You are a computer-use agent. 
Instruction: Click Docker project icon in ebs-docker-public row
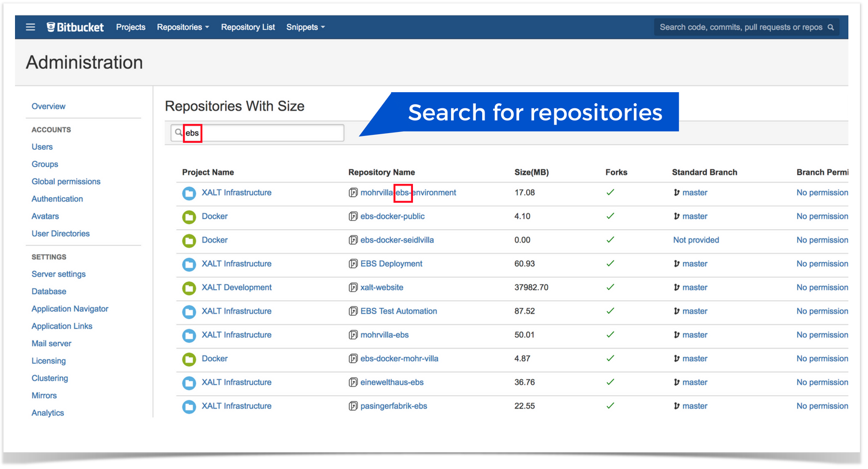point(189,217)
